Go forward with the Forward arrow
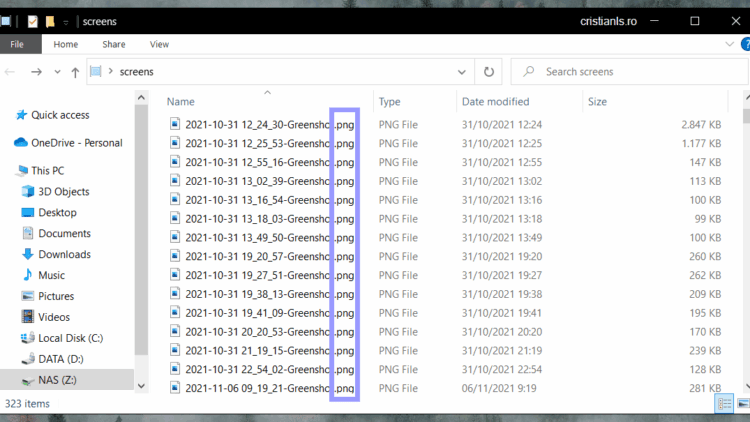Viewport: 750px width, 422px height. click(36, 72)
